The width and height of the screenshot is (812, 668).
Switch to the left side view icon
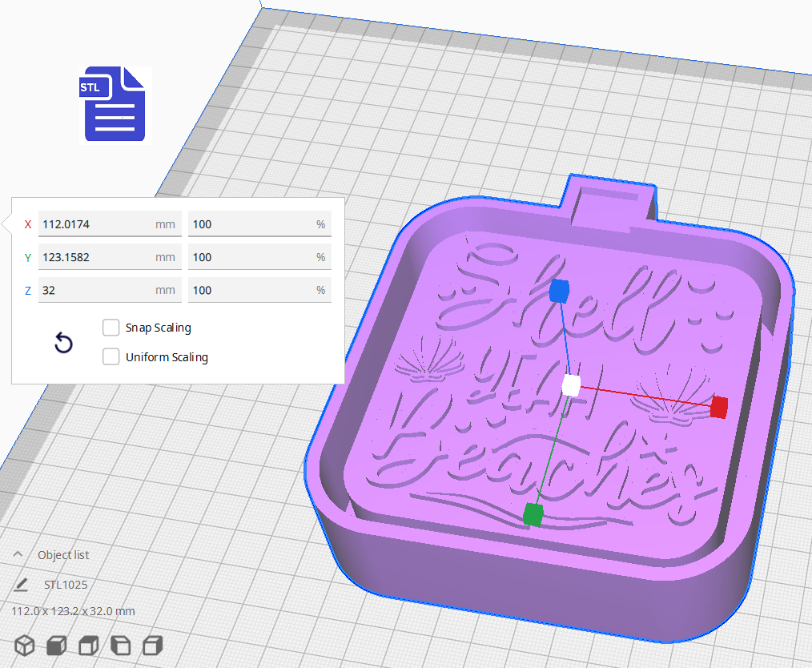[x=120, y=646]
